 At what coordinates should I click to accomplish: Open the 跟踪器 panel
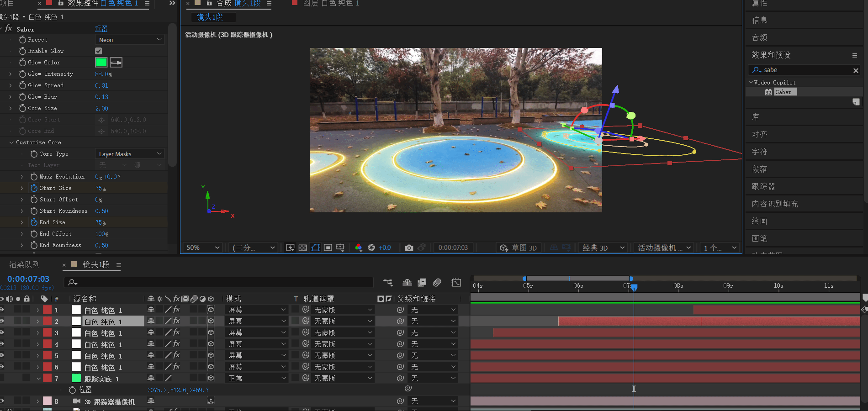[763, 187]
